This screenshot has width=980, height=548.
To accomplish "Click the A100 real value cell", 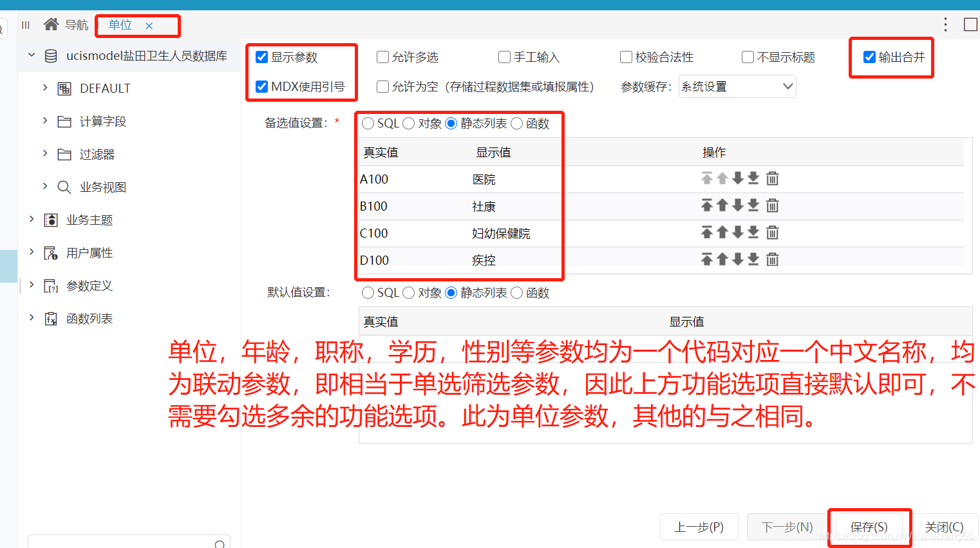I will pyautogui.click(x=374, y=179).
